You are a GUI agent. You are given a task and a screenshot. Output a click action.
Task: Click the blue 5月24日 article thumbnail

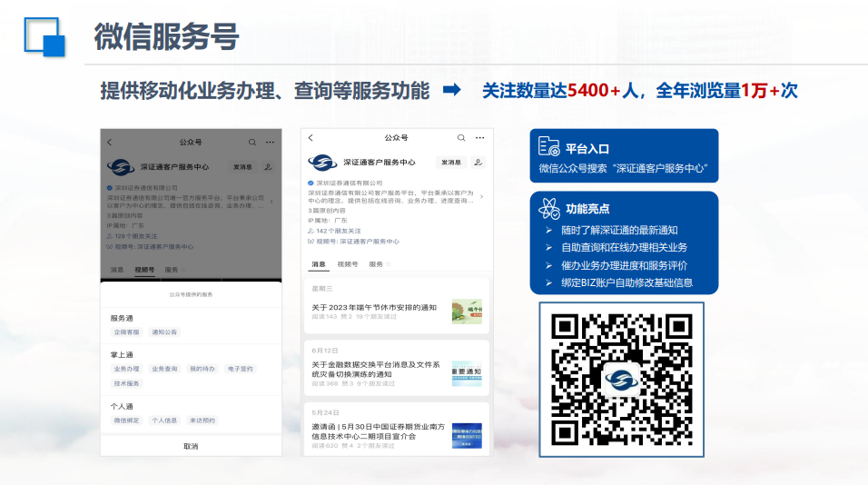(467, 436)
